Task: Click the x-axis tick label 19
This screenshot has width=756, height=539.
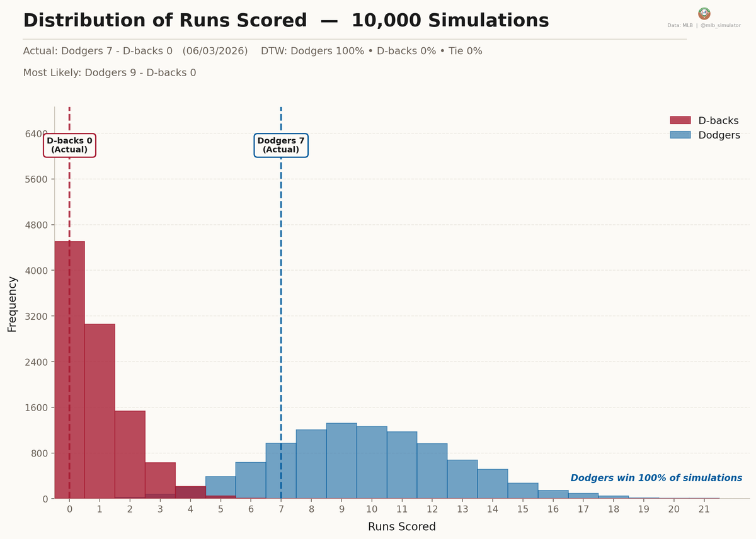Action: click(644, 509)
